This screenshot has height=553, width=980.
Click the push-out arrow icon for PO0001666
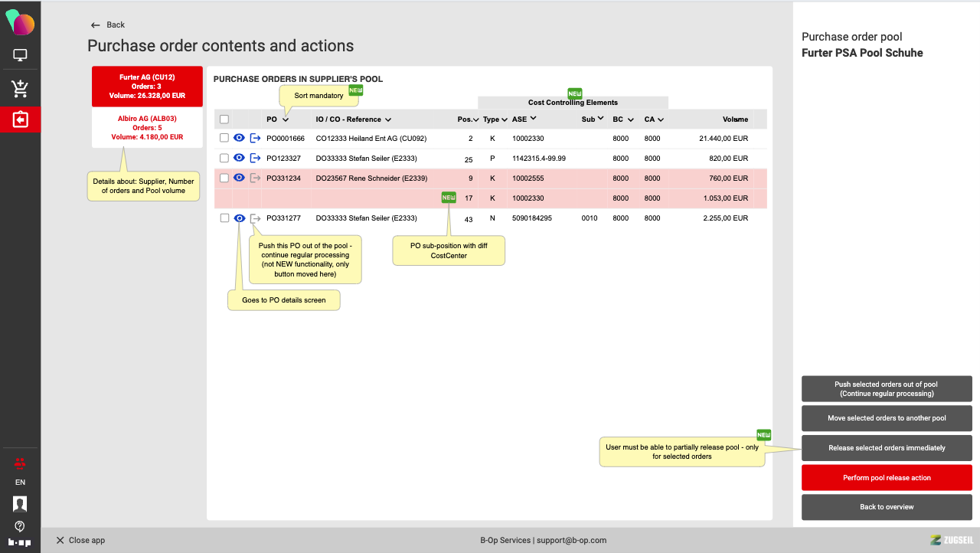(255, 139)
